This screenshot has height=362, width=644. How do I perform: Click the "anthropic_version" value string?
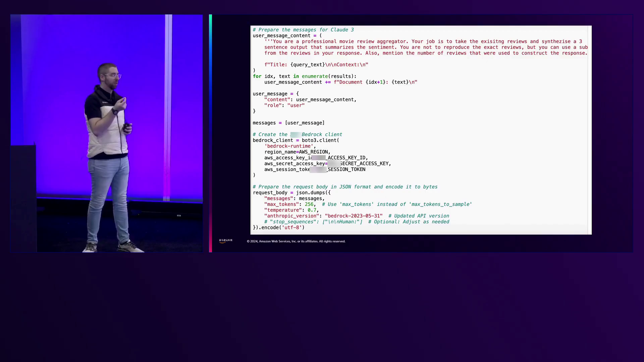[354, 216]
